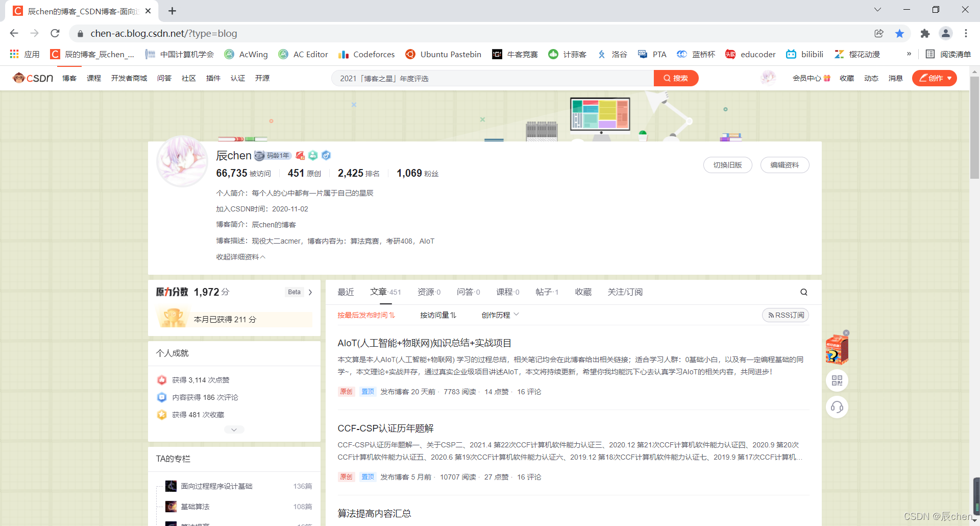Open new browser tab with plus
The image size is (980, 526).
172,11
